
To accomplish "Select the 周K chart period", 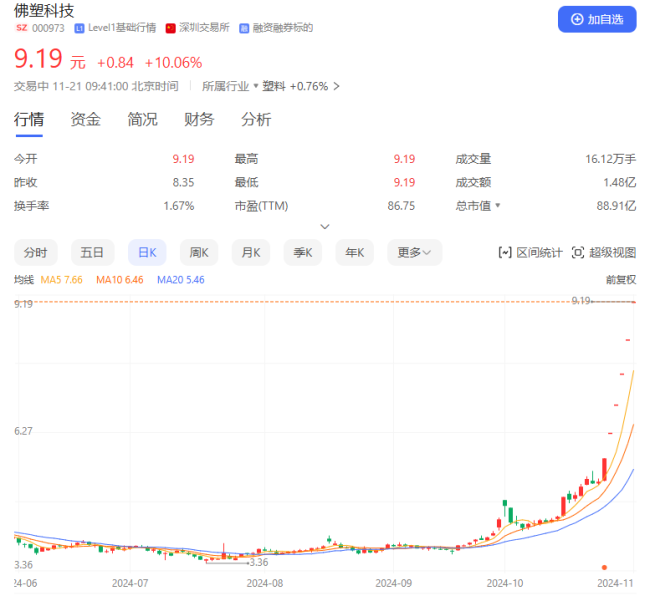I will pyautogui.click(x=199, y=252).
